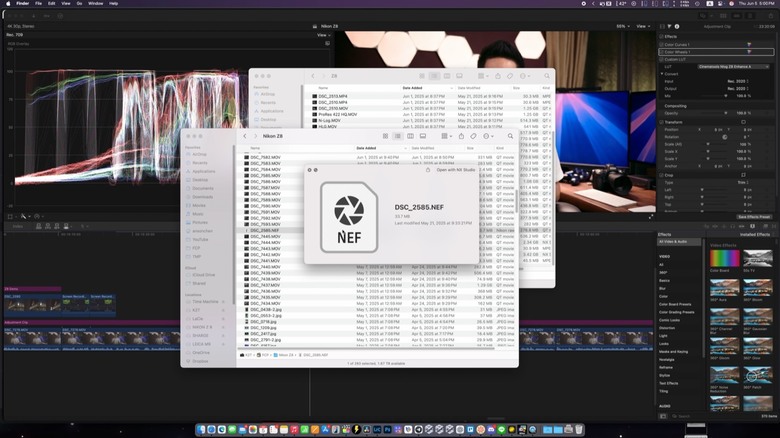780x438 pixels.
Task: Eject the LaCie volume in sidebar
Action: pos(223,319)
